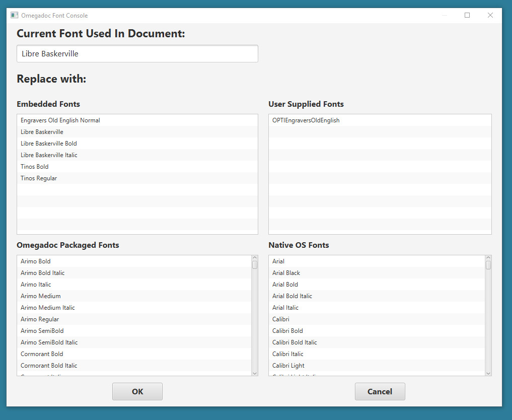Screen dimensions: 512x420
Task: Choose Arimo SemiBold Italic packaged font
Action: pos(134,342)
